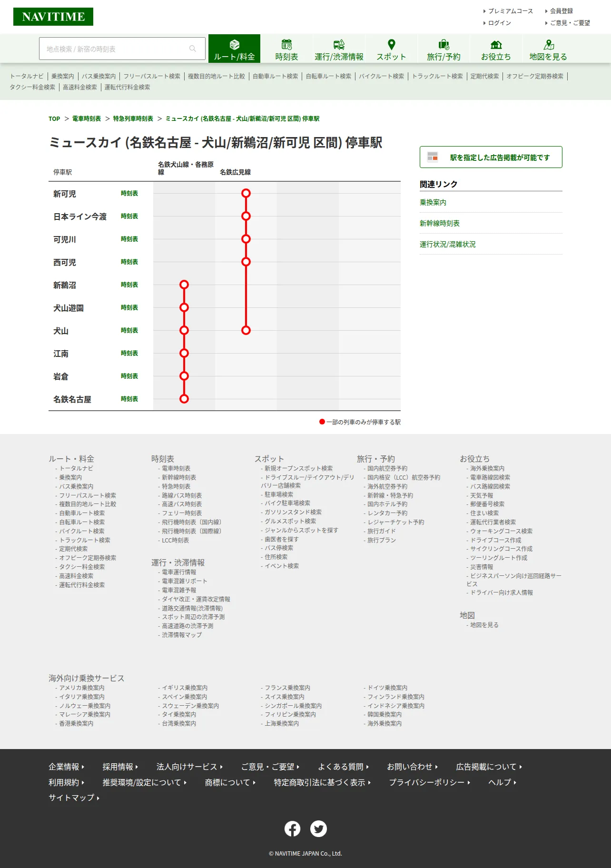
Task: Click the 駅を指定した広告掲載が可能です banner
Action: (491, 157)
